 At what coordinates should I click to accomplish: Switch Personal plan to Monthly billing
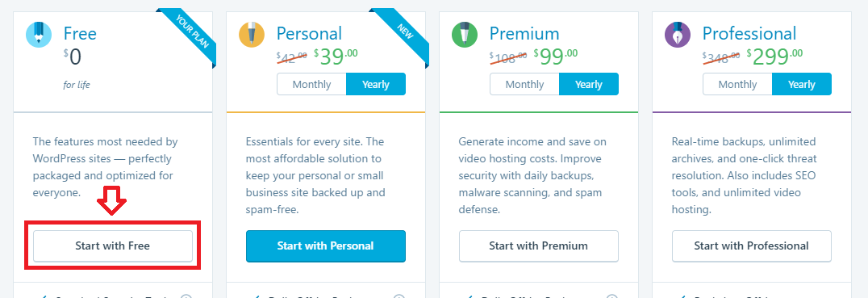(311, 84)
